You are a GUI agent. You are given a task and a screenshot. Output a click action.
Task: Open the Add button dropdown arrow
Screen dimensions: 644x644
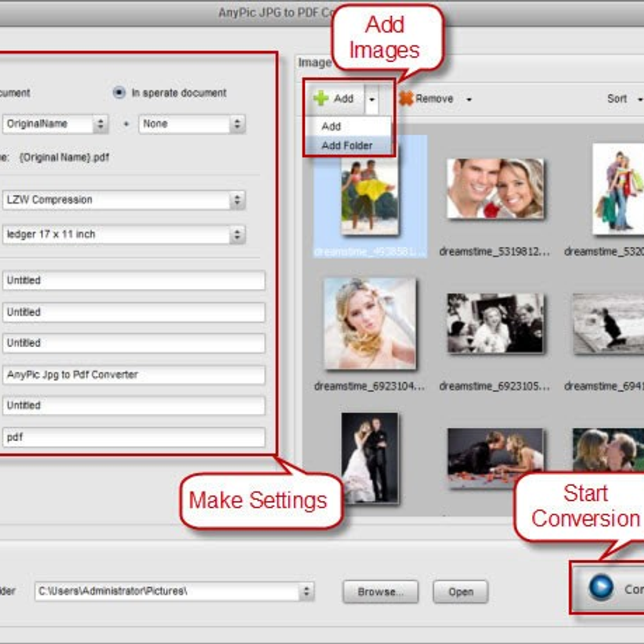coord(371,99)
